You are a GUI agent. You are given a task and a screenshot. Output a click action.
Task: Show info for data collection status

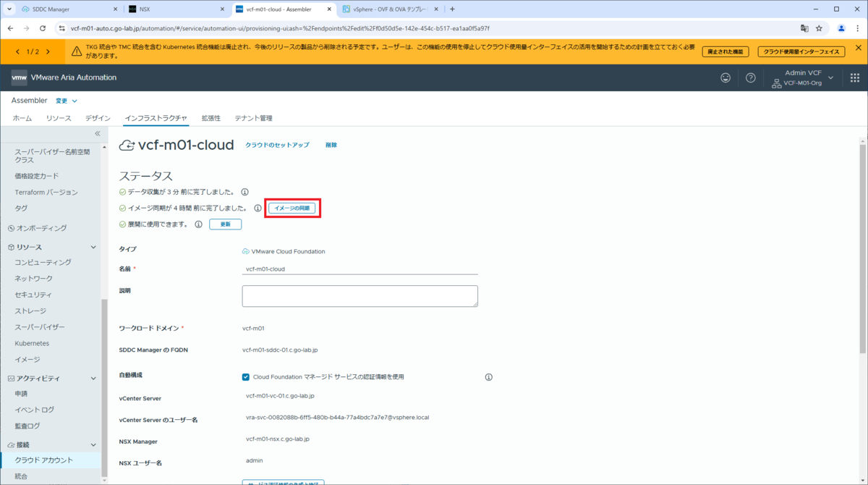coord(244,192)
